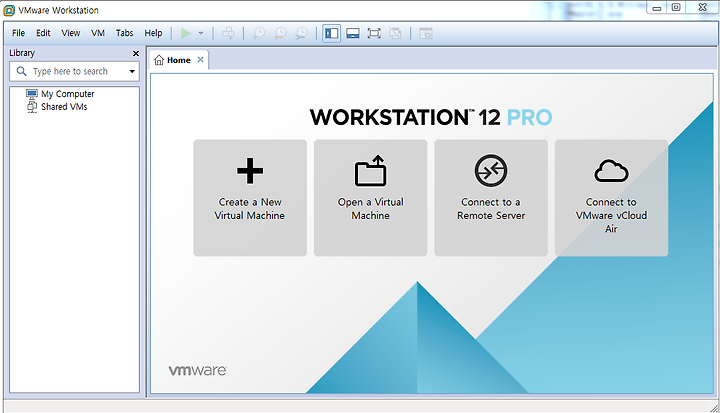This screenshot has width=720, height=413.
Task: Click the Shared VMs icon
Action: point(32,107)
